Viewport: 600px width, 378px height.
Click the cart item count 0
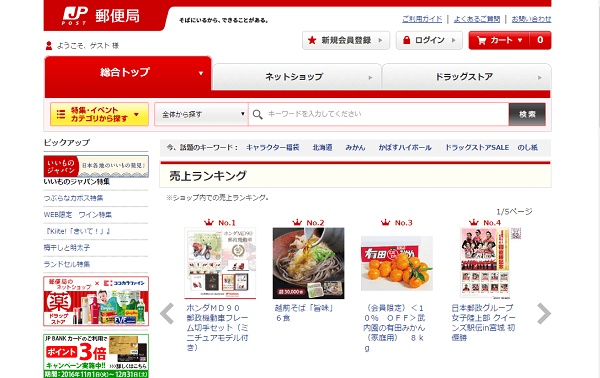[x=540, y=40]
